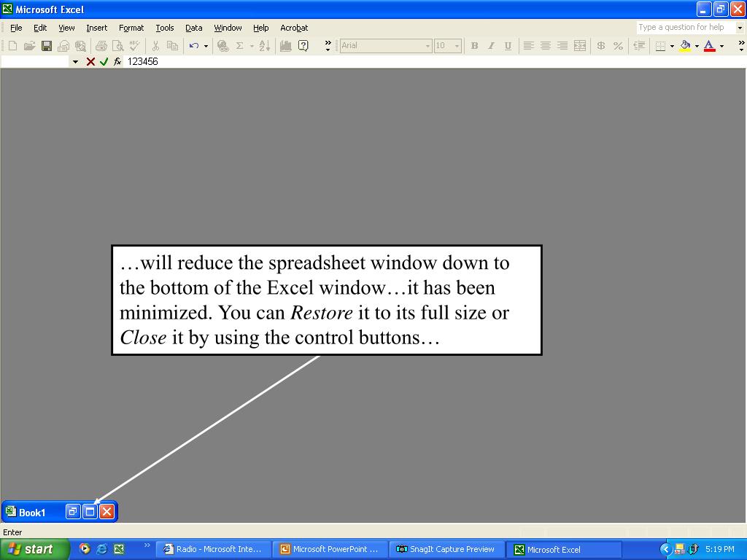Viewport: 747px width, 560px height.
Task: Print using the printer icon
Action: [101, 46]
